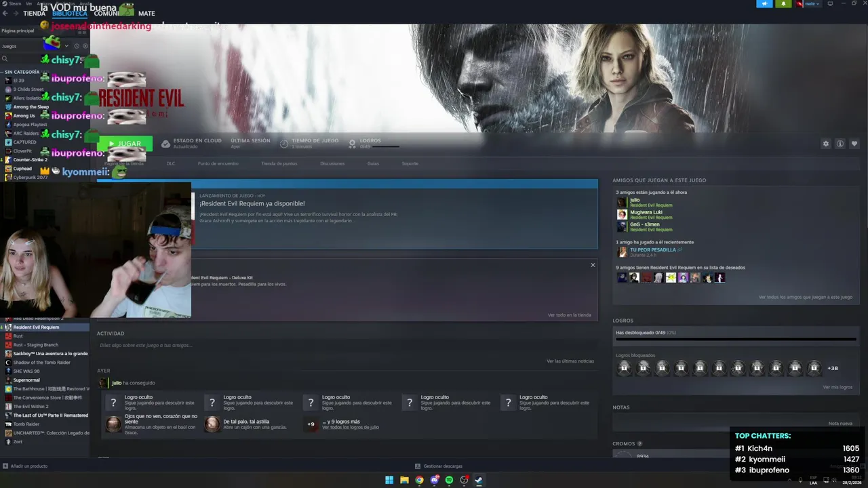
Task: Click Ver todos los amigos link
Action: pos(805,298)
